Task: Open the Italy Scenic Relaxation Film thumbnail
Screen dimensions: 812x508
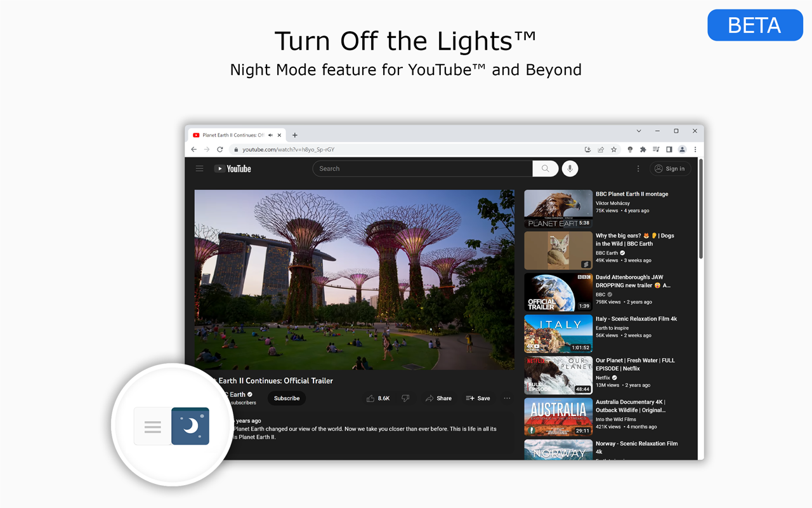Action: click(x=558, y=333)
